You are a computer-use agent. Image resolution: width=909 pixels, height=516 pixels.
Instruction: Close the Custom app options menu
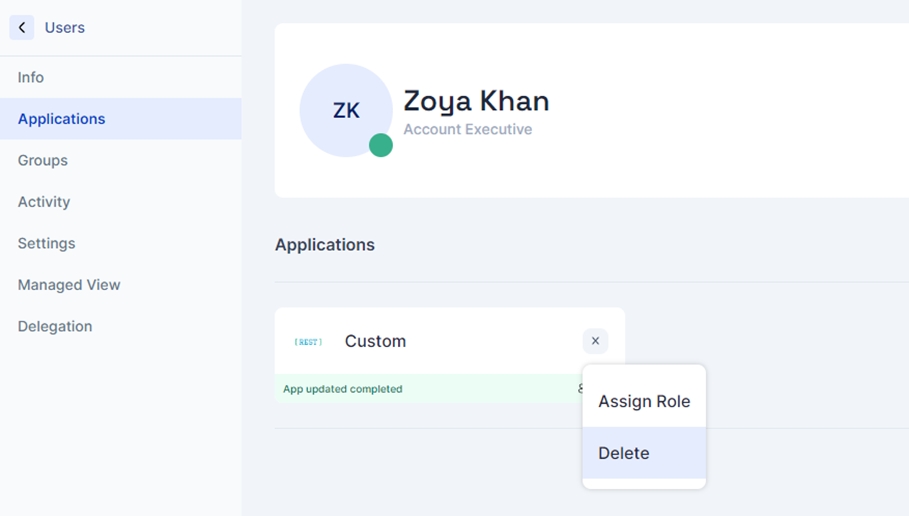tap(595, 341)
